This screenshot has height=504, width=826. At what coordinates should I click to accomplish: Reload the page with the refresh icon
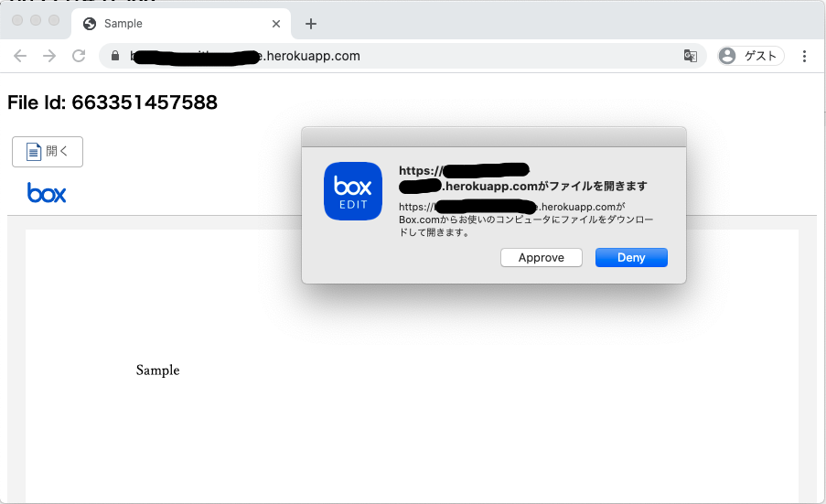tap(79, 56)
